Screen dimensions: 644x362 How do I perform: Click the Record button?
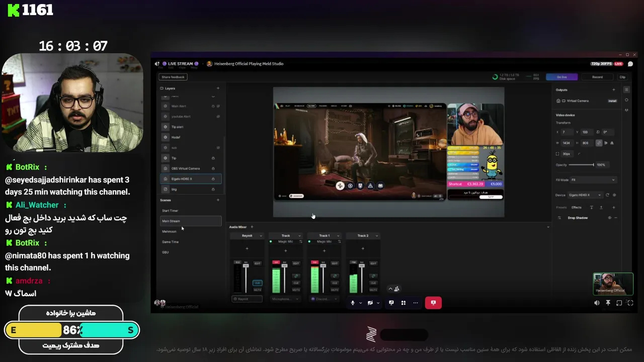[x=597, y=77]
